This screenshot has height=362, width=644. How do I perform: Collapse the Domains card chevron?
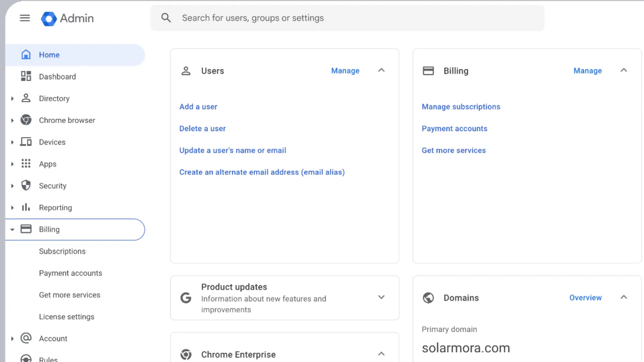tap(624, 297)
